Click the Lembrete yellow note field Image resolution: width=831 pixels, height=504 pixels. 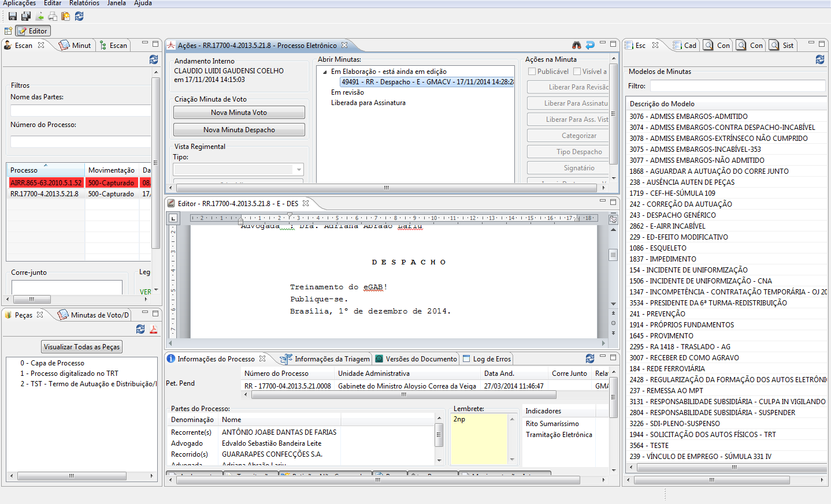coord(479,439)
